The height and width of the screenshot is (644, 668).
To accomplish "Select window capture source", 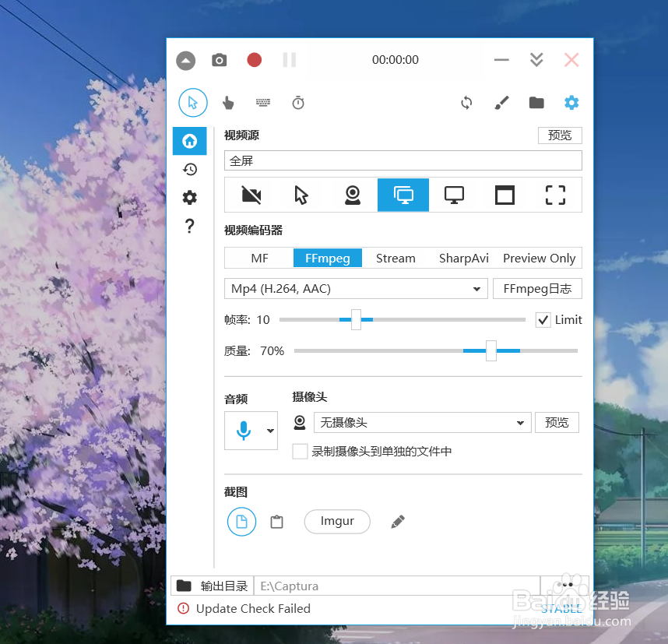I will [x=505, y=195].
